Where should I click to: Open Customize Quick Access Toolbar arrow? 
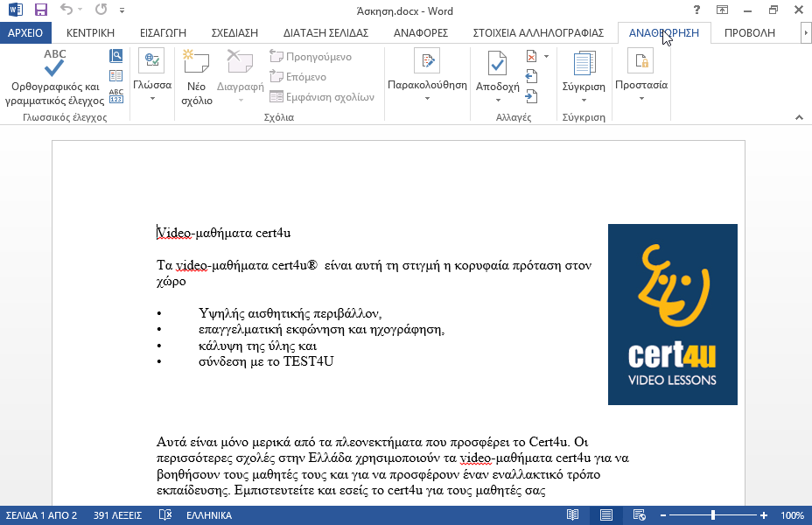pos(122,10)
